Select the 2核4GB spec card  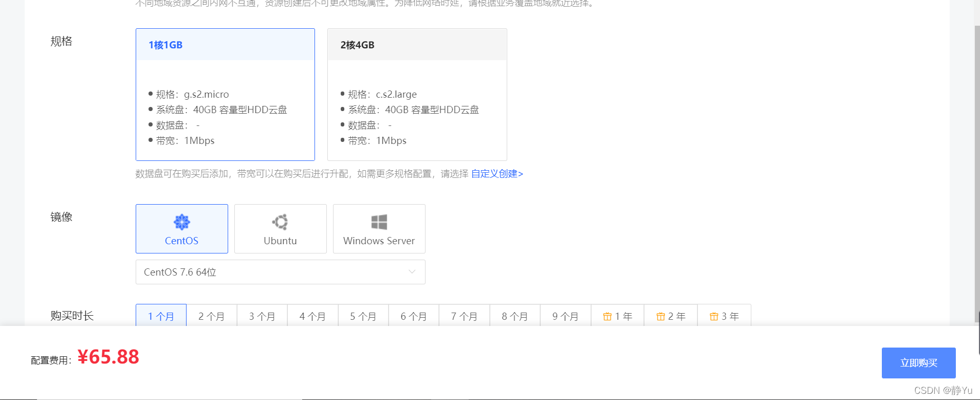[x=417, y=95]
